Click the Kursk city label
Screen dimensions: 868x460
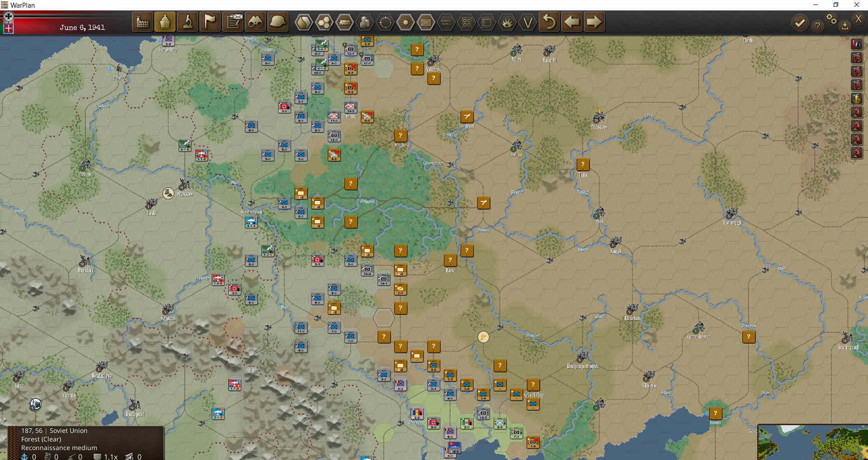(x=616, y=251)
